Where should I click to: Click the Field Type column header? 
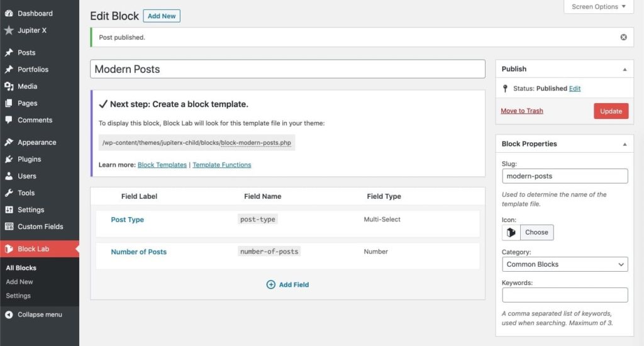tap(384, 196)
